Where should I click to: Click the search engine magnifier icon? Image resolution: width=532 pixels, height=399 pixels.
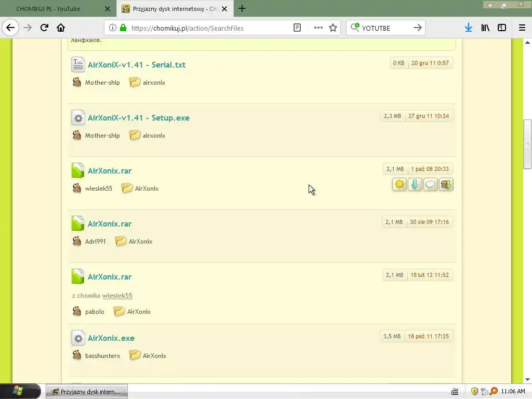355,27
